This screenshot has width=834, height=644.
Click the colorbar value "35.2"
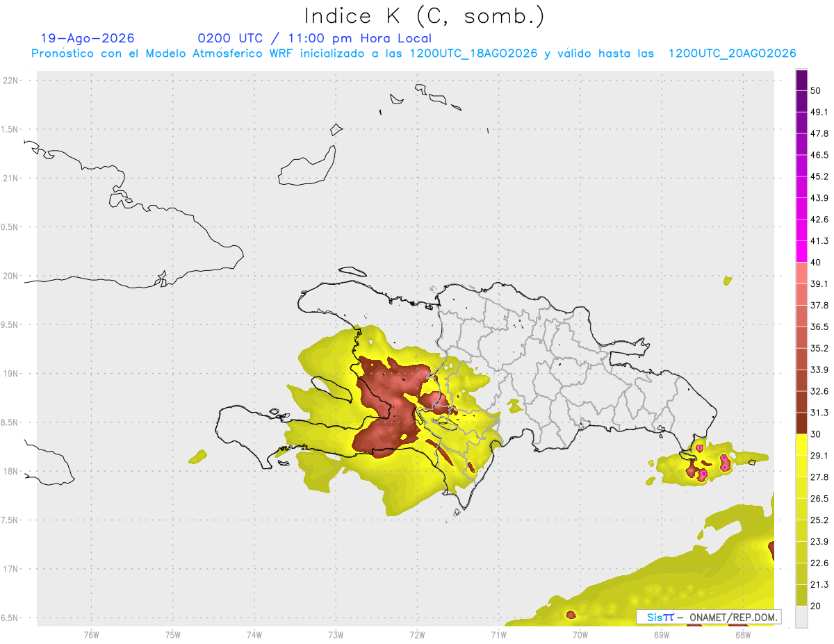tap(819, 348)
